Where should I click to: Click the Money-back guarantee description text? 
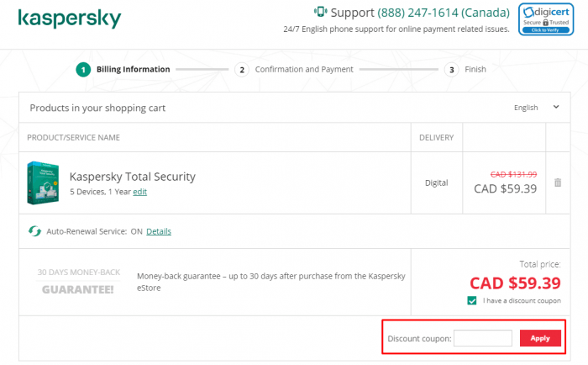pos(271,282)
